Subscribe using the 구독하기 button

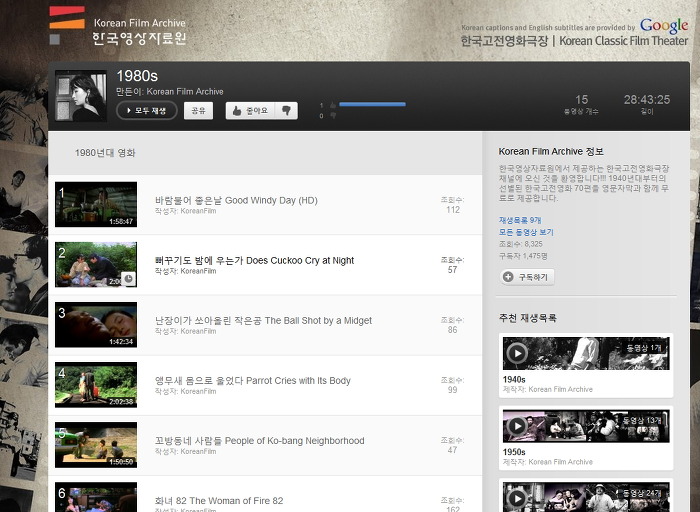(527, 277)
